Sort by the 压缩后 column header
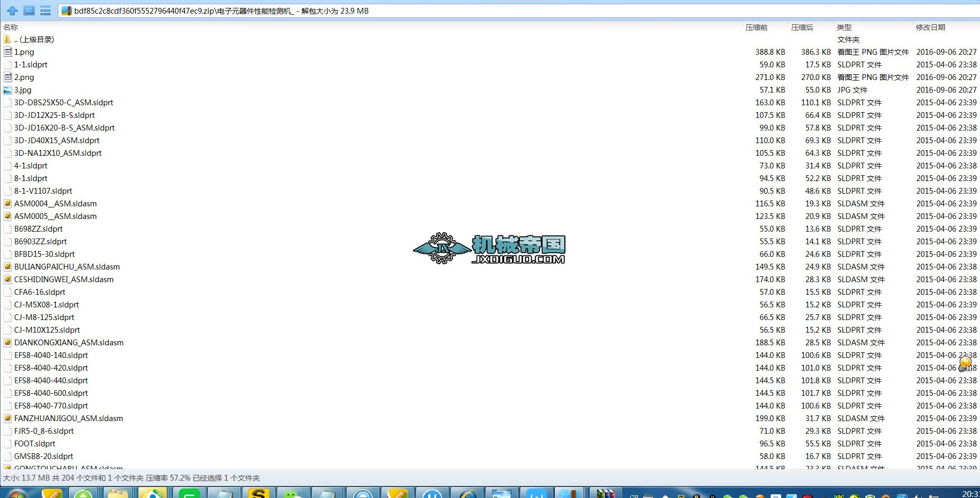980x498 pixels. [x=802, y=27]
